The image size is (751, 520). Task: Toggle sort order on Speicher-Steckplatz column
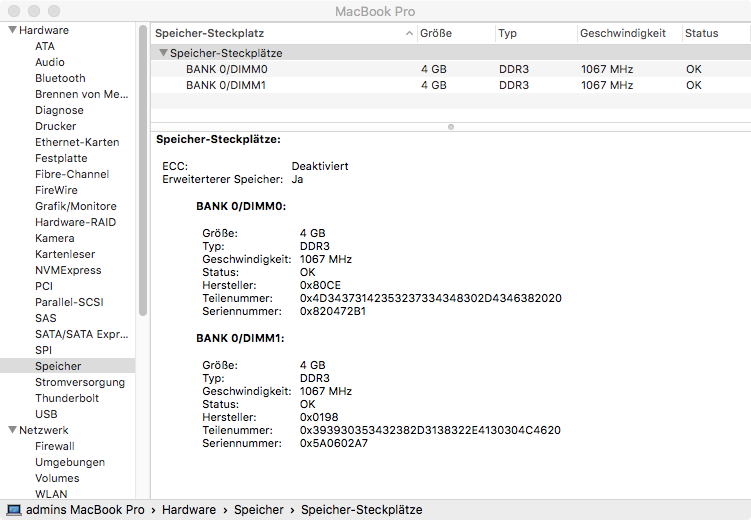tap(409, 33)
